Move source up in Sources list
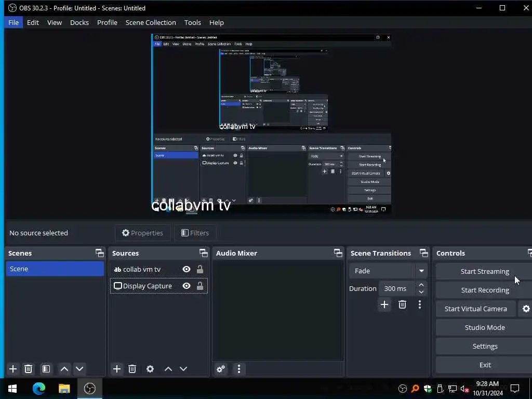The image size is (532, 399). (x=168, y=369)
